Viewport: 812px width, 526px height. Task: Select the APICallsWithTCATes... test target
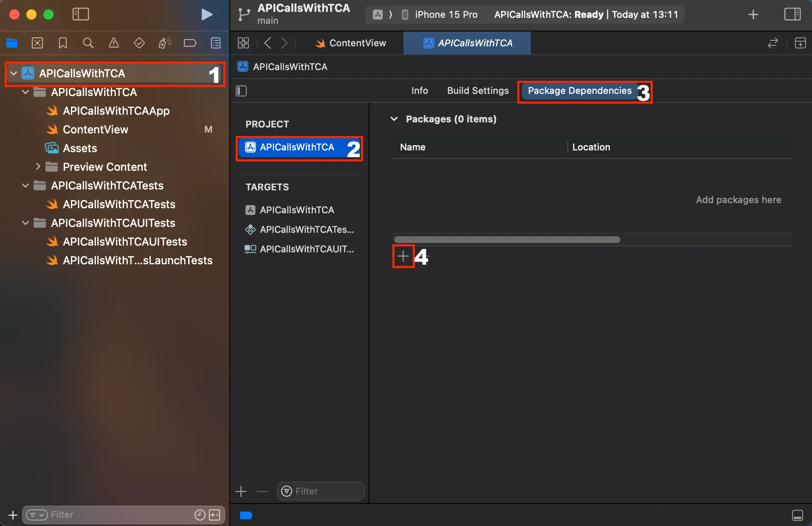tap(299, 229)
